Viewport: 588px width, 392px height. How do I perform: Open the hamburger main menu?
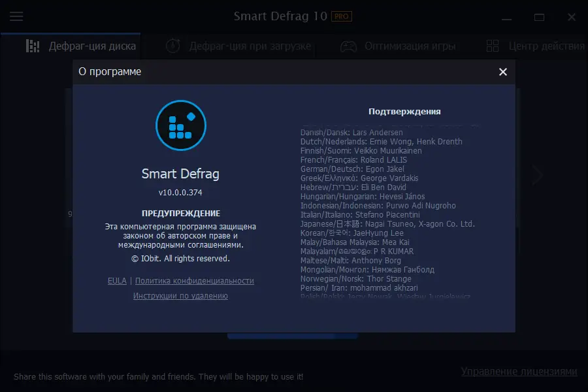pyautogui.click(x=16, y=16)
